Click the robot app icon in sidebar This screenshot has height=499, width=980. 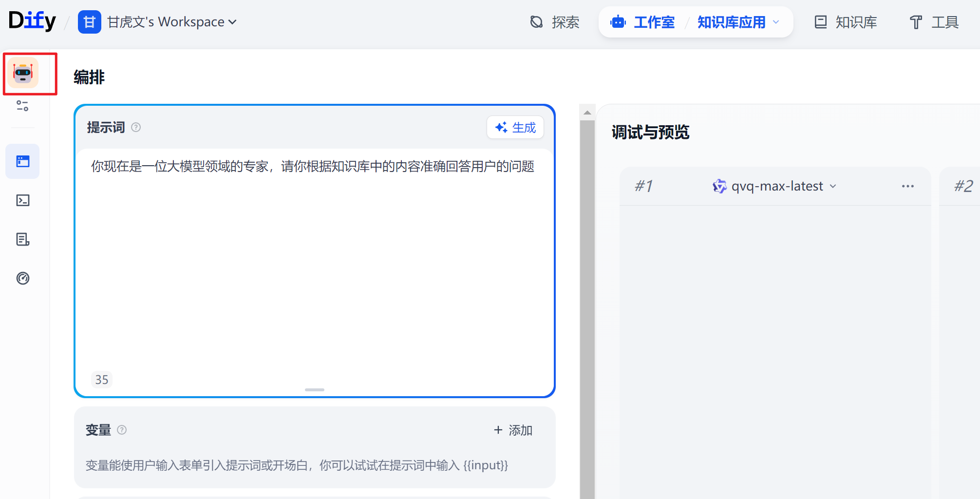coord(23,73)
